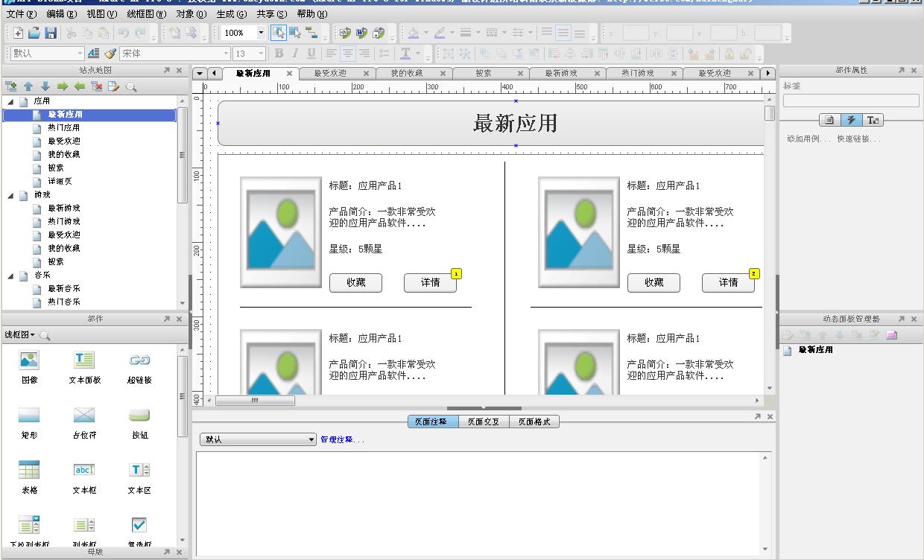Image resolution: width=924 pixels, height=560 pixels.
Task: Toggle center text alignment
Action: tap(347, 54)
